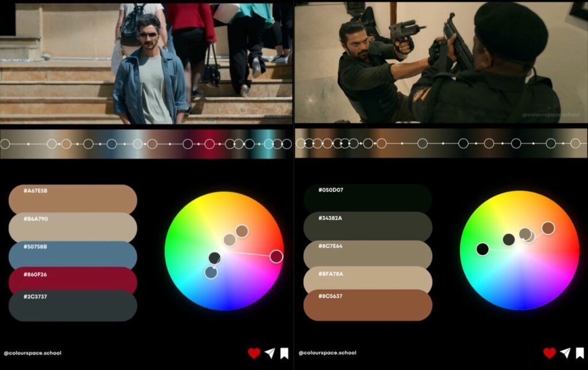Screen dimensions: 588x370
Task: Like the left post with the heart icon
Action: 254,353
